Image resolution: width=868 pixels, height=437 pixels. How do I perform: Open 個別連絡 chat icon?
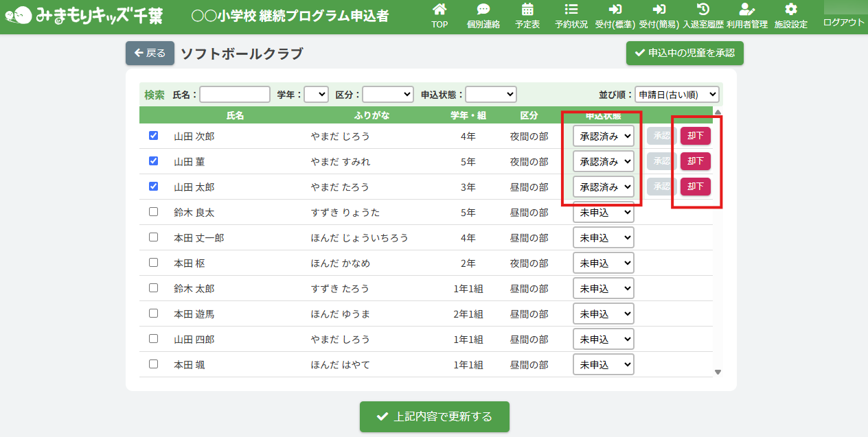coord(483,10)
